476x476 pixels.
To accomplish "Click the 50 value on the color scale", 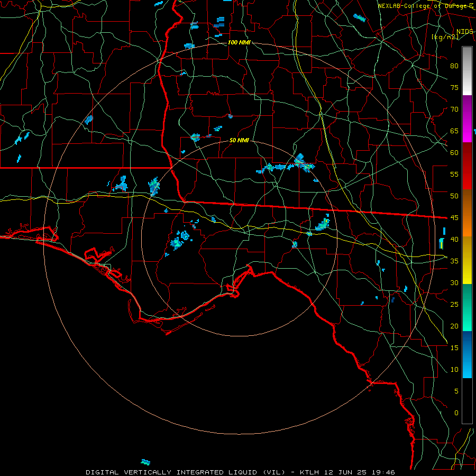I will pos(454,196).
